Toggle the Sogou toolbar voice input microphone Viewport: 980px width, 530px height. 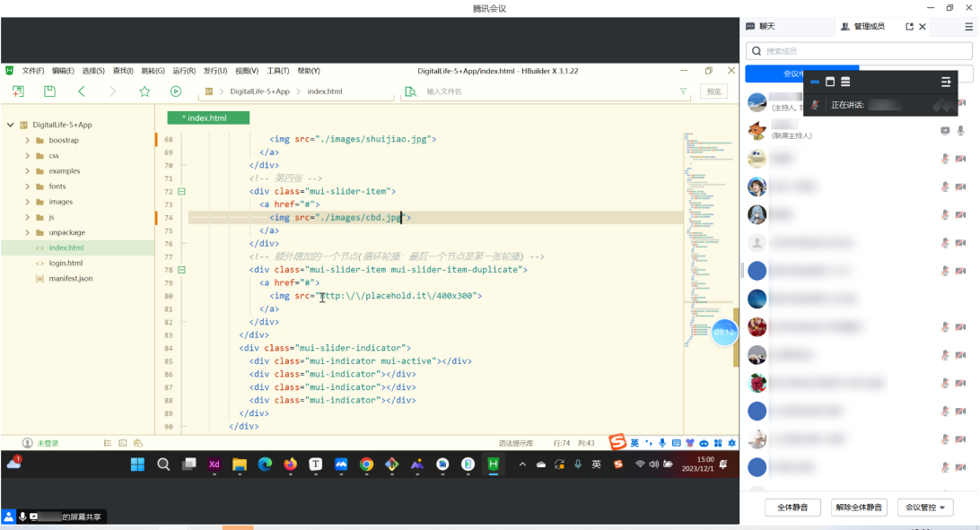(x=662, y=443)
